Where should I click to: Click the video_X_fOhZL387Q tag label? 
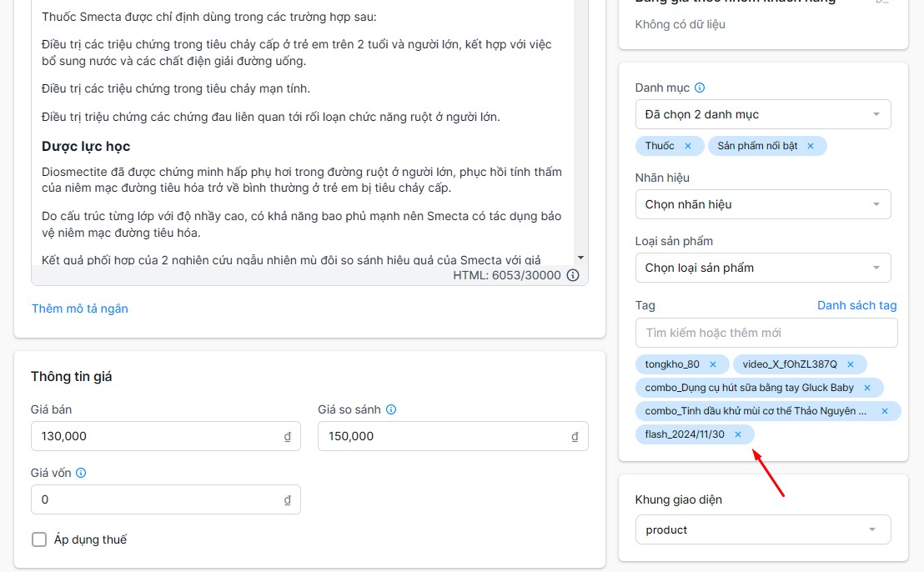[x=790, y=364]
